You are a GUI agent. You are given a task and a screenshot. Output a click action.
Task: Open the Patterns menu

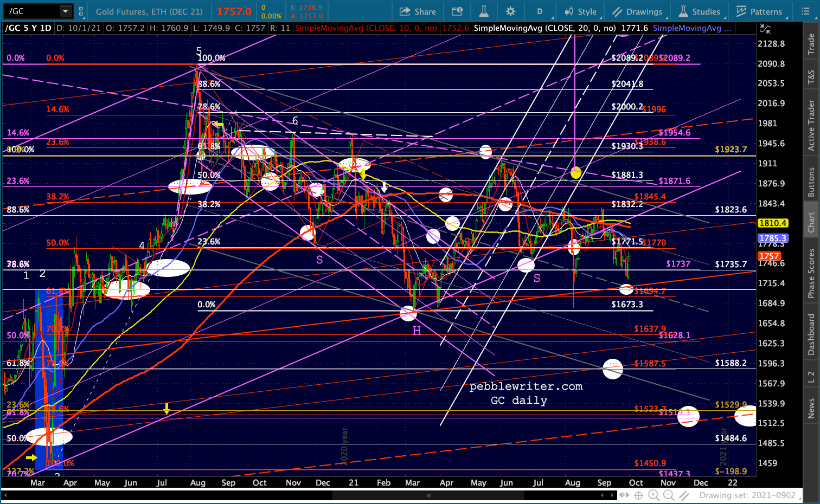click(x=760, y=11)
